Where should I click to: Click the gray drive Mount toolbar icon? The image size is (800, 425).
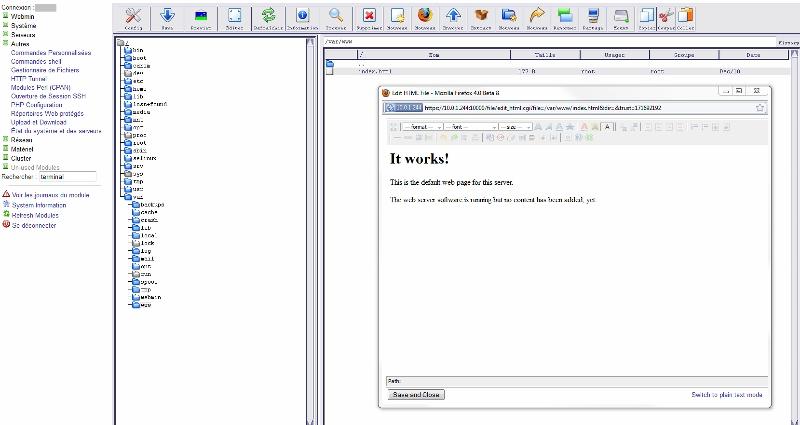[x=621, y=18]
